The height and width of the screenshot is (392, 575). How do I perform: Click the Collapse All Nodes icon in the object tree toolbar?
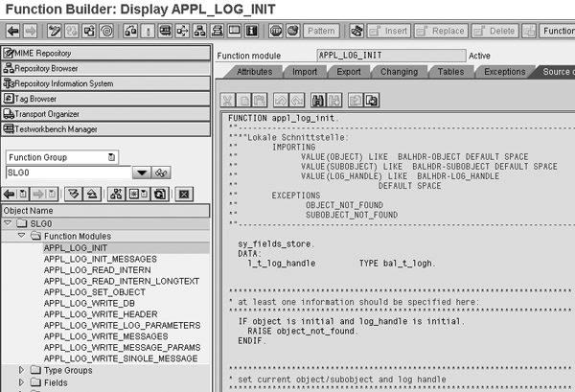coord(92,194)
